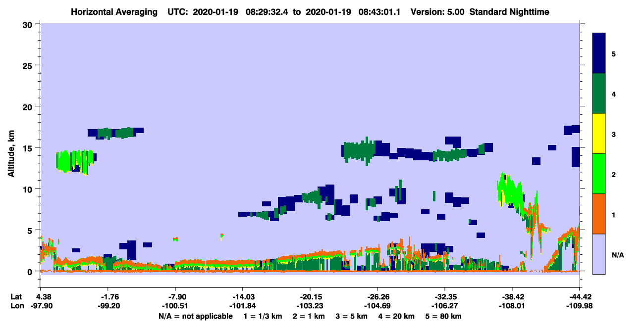Click the 'Lon' row label
Viewport: 644px width, 330px height.
pyautogui.click(x=17, y=306)
